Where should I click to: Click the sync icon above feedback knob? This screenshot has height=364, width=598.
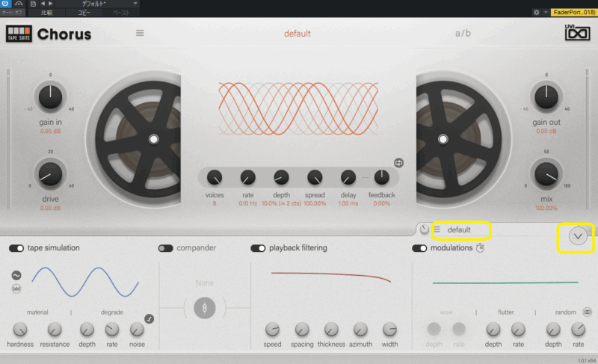398,163
